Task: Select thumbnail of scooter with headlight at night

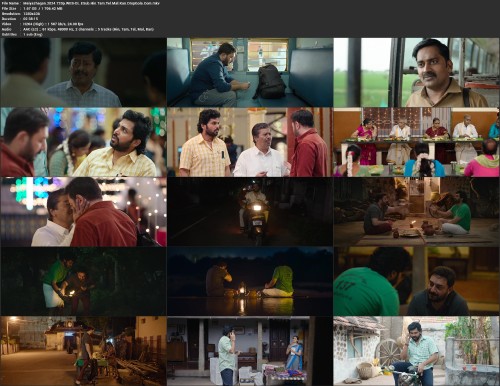Action: 250,212
